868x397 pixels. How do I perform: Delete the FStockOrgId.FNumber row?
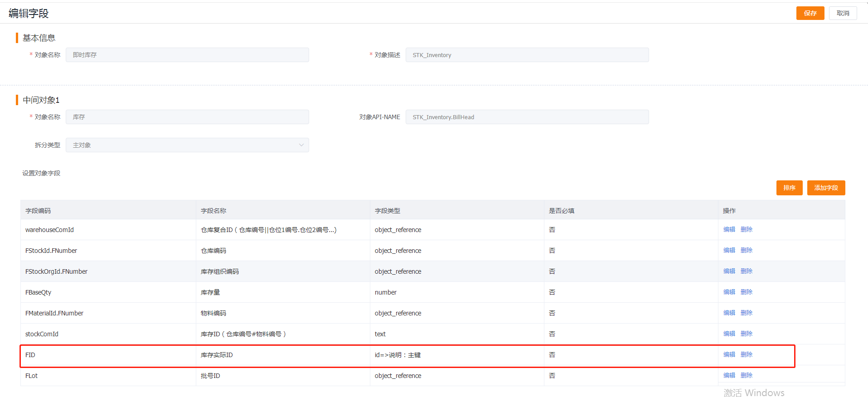tap(746, 271)
